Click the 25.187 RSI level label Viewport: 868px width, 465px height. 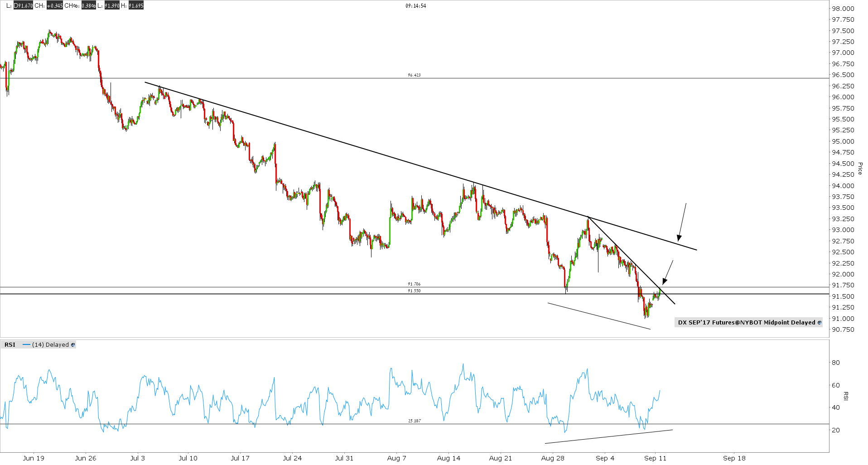click(x=414, y=421)
